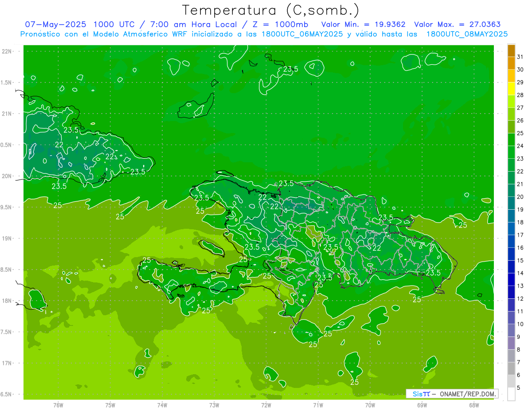
Task: Click the colorbar label "20"
Action: pyautogui.click(x=520, y=197)
